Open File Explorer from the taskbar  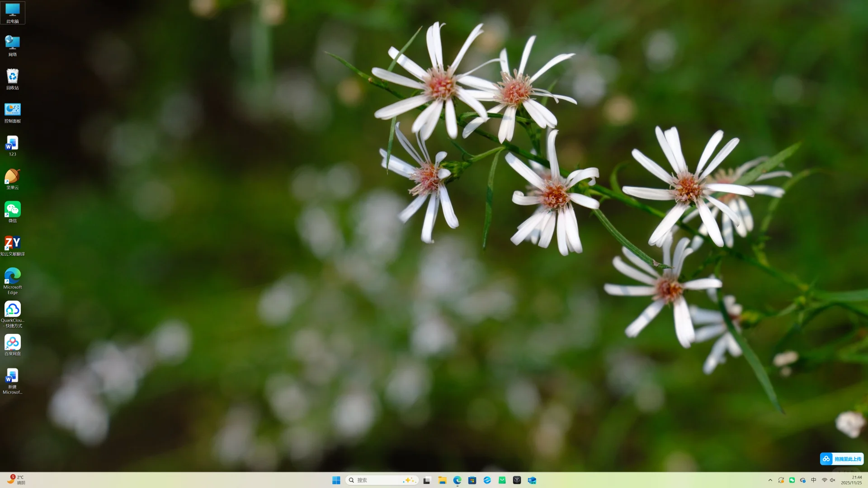[442, 480]
